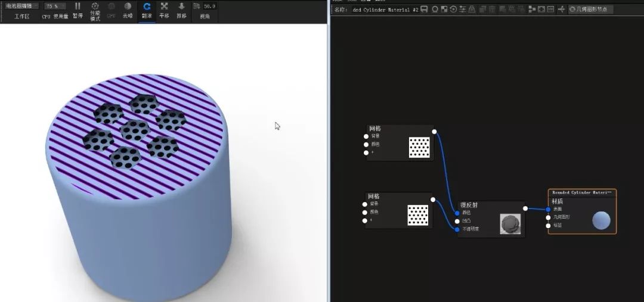
Task: Click the checkered texture preview icon in toolbar
Action: click(444, 9)
